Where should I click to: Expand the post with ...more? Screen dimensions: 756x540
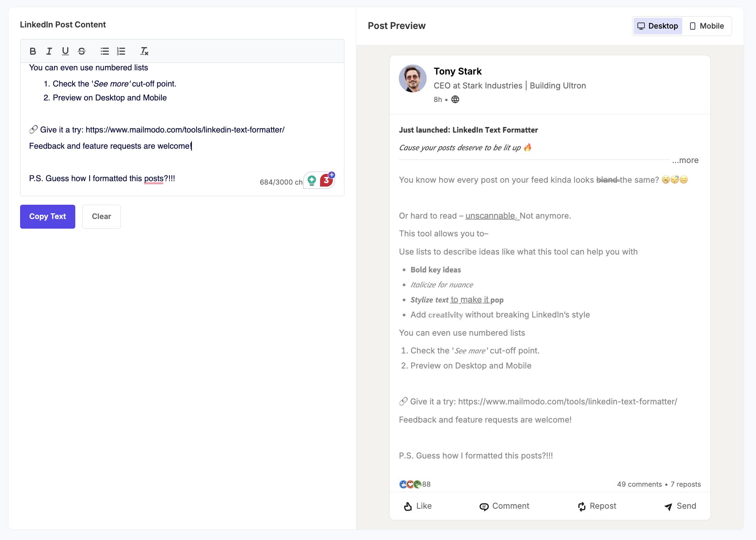(x=685, y=160)
